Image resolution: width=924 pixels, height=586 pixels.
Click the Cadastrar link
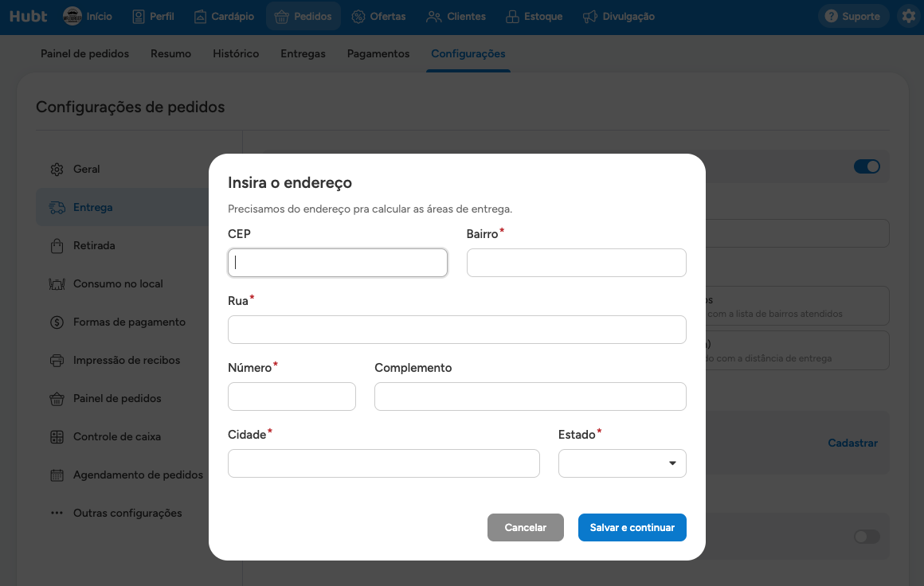(x=852, y=443)
